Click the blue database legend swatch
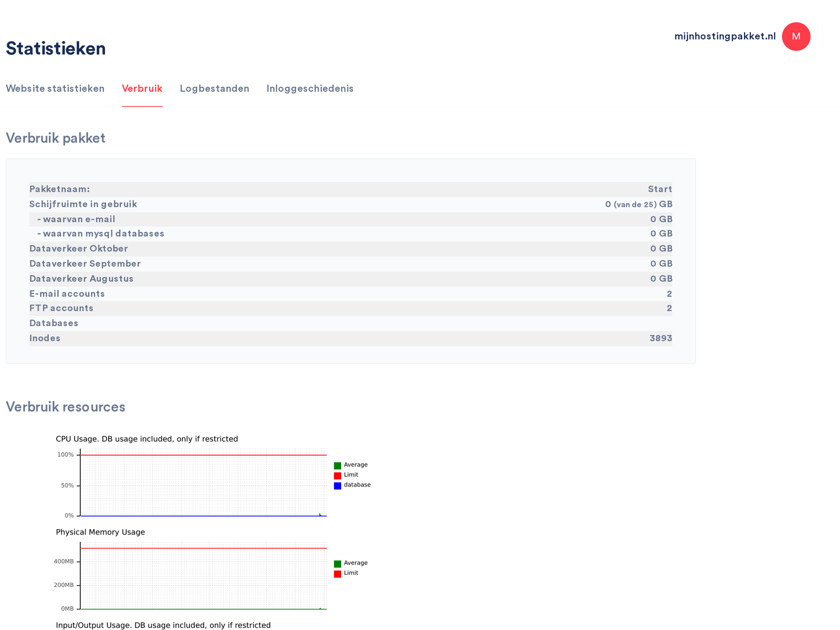This screenshot has height=630, width=840. [338, 486]
